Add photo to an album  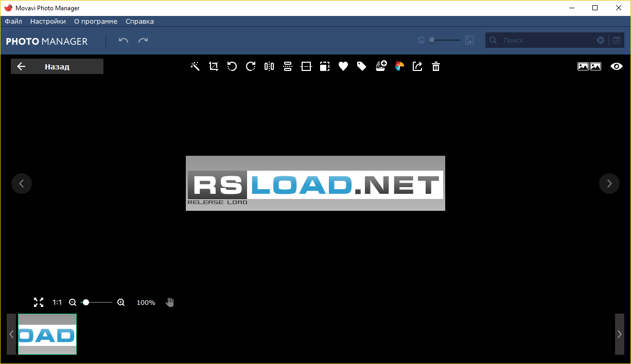point(381,66)
